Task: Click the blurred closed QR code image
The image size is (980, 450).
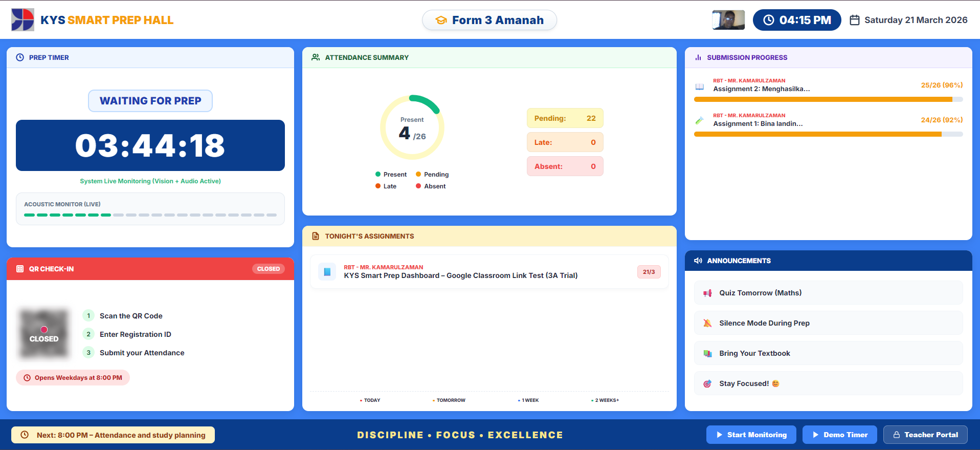Action: click(44, 333)
